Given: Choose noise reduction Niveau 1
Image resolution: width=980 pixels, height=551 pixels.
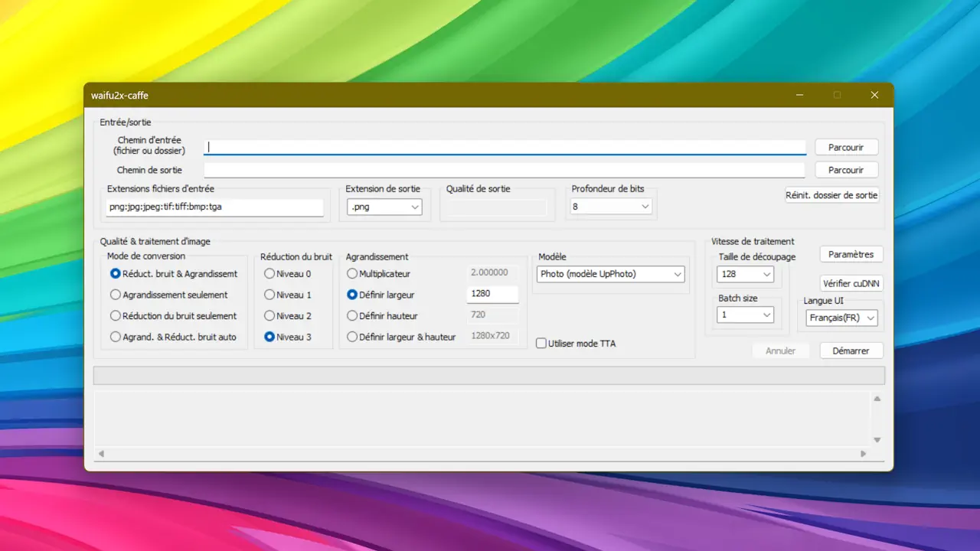Looking at the screenshot, I should (269, 295).
